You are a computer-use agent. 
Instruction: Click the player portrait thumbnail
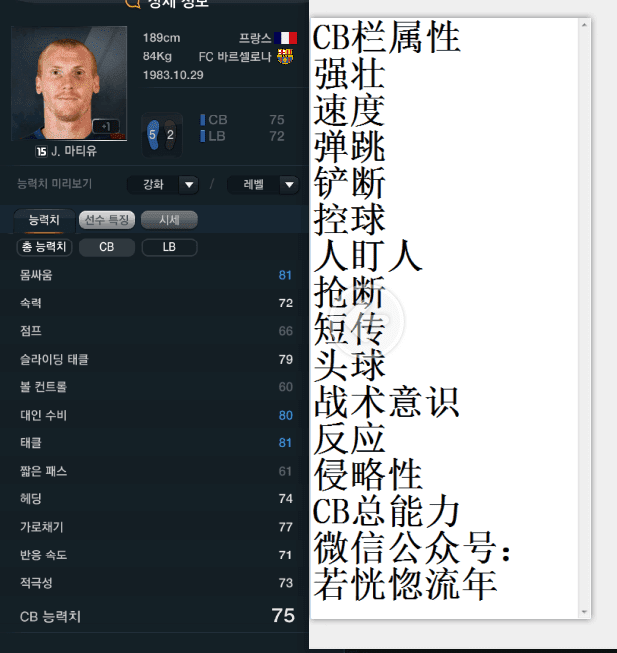69,83
